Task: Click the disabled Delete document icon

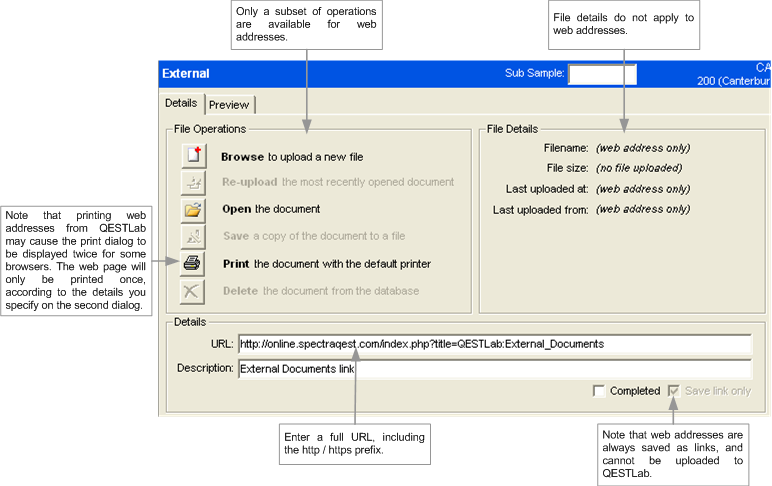Action: 193,291
